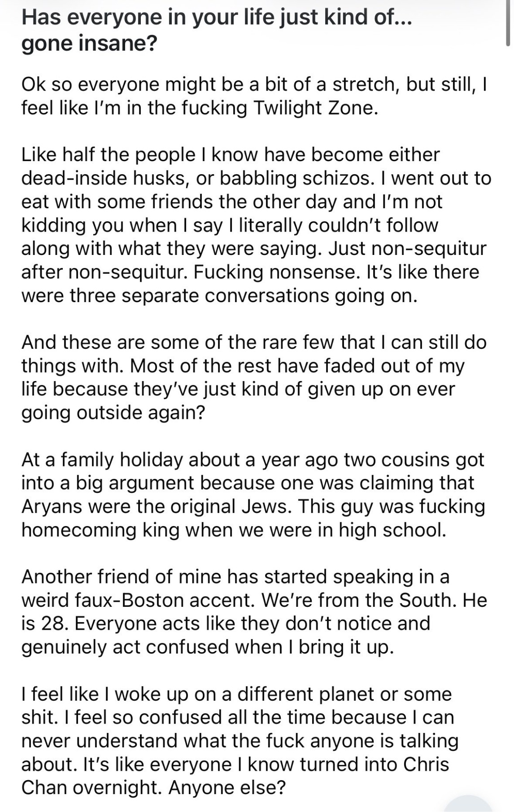The image size is (514, 812).
Task: Click the closing line 'Chan overnight. Anyone else?'
Action: click(x=153, y=787)
